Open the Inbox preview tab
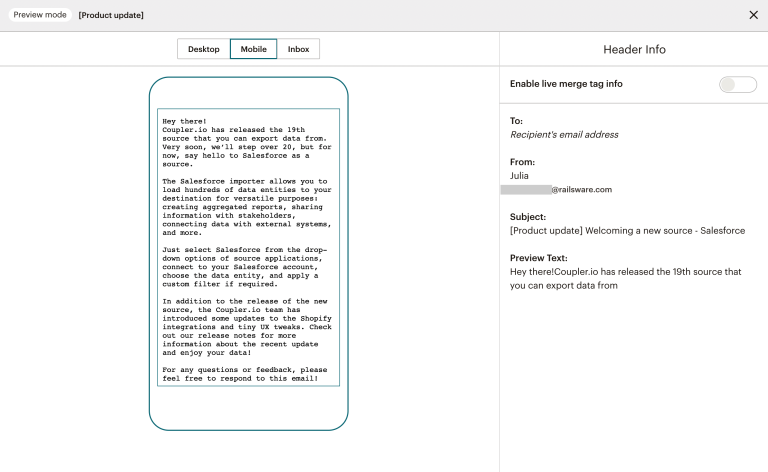Viewport: 768px width, 472px height. 298,49
